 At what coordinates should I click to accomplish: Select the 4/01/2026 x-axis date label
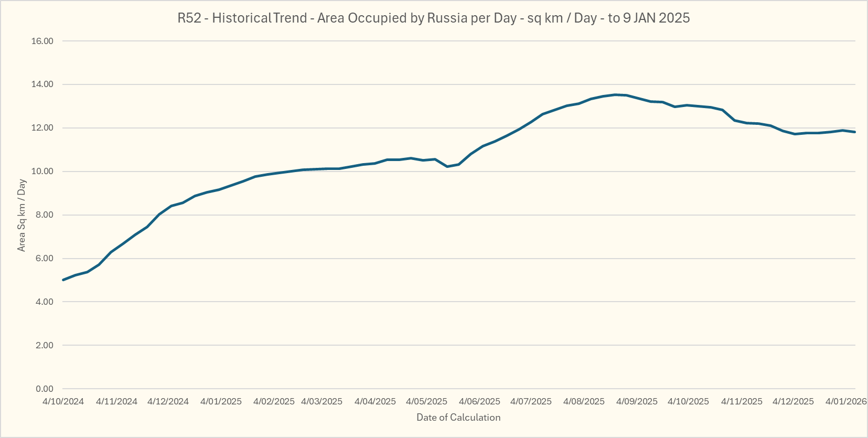[845, 401]
